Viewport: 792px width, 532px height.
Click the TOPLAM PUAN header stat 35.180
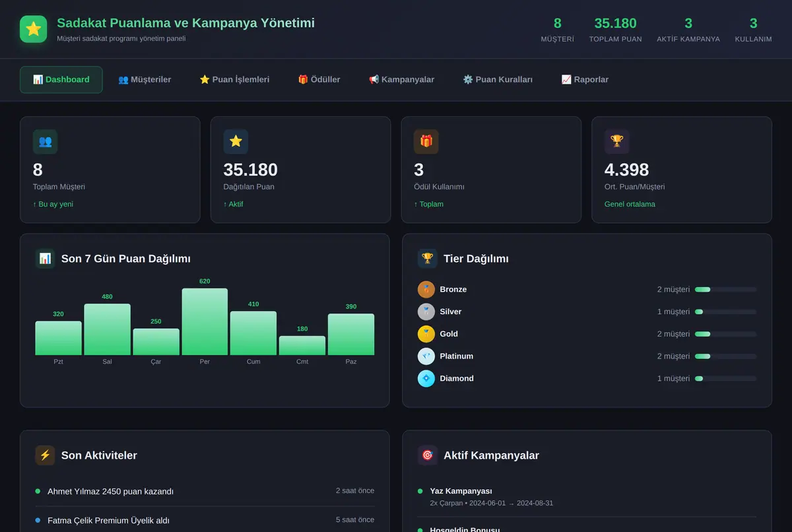(x=615, y=30)
